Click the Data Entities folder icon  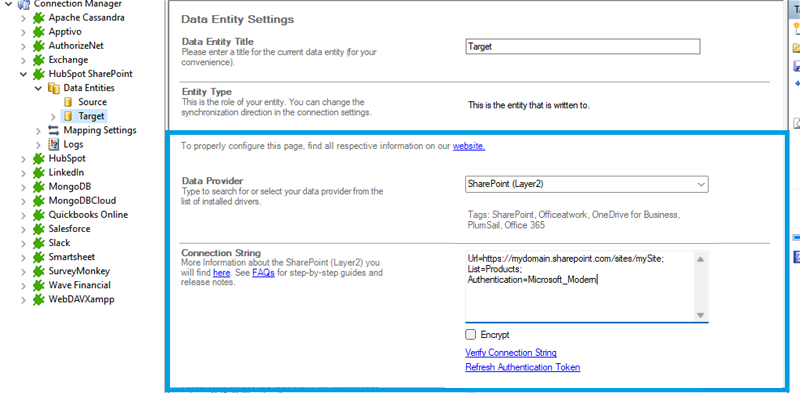click(x=53, y=88)
